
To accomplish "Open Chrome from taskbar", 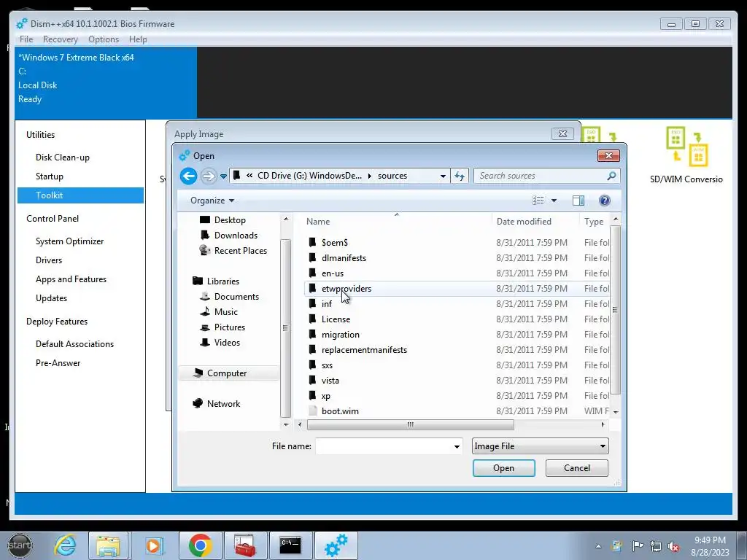I will tap(200, 545).
